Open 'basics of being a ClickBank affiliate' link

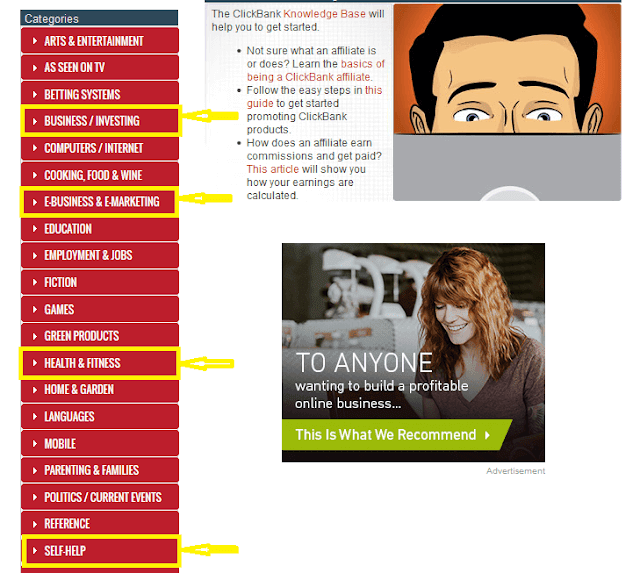(316, 71)
